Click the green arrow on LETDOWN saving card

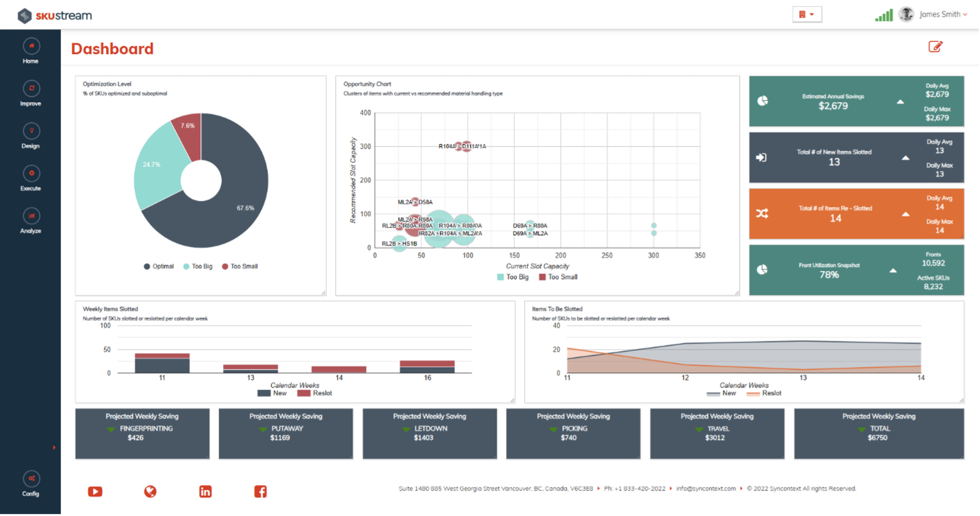(x=406, y=429)
